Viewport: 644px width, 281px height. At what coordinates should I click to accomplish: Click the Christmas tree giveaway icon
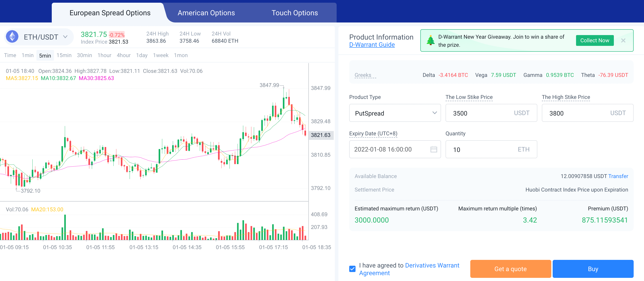[x=430, y=40]
